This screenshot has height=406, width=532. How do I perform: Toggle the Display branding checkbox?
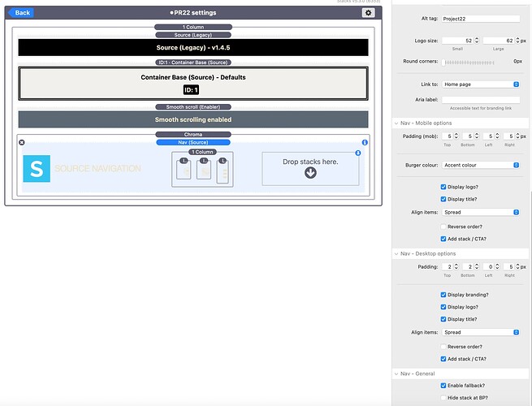click(x=443, y=294)
